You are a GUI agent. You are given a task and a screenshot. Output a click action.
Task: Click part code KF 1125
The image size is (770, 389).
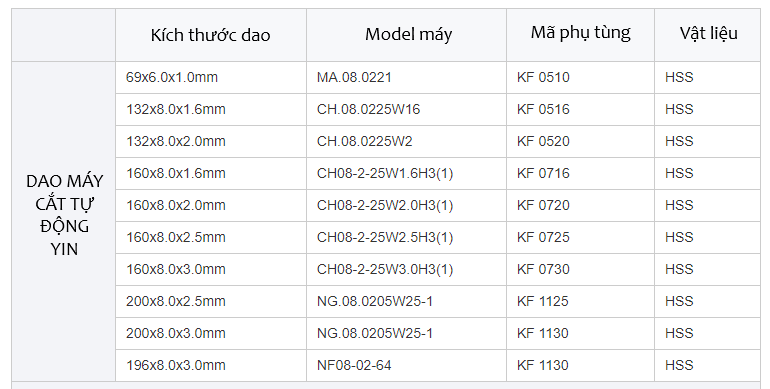[580, 302]
